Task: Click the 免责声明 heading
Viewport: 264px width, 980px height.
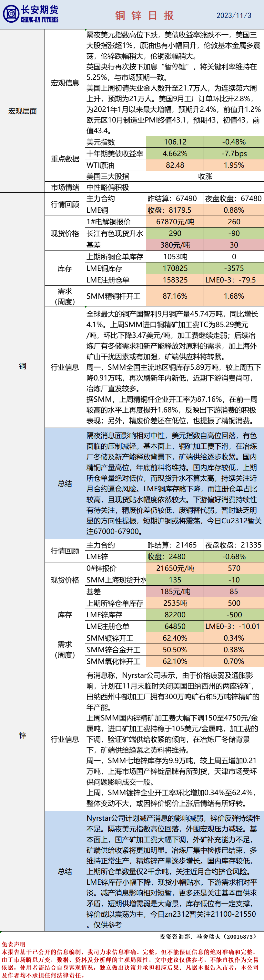Action: point(13,944)
